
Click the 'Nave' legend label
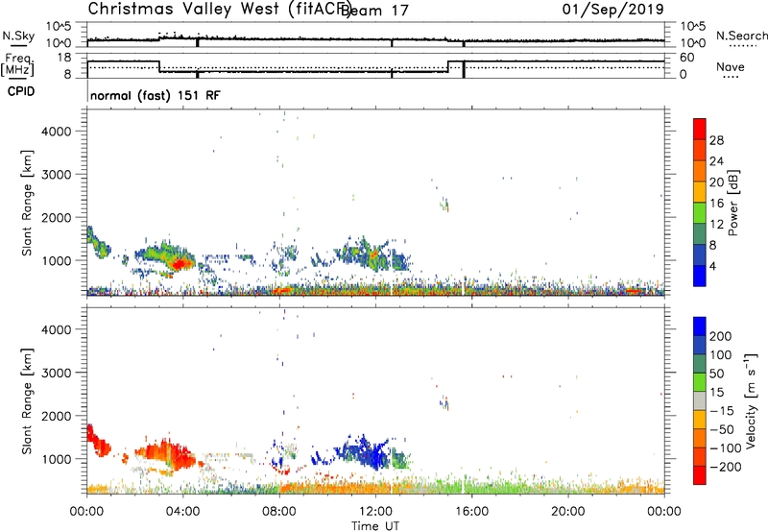[x=731, y=66]
